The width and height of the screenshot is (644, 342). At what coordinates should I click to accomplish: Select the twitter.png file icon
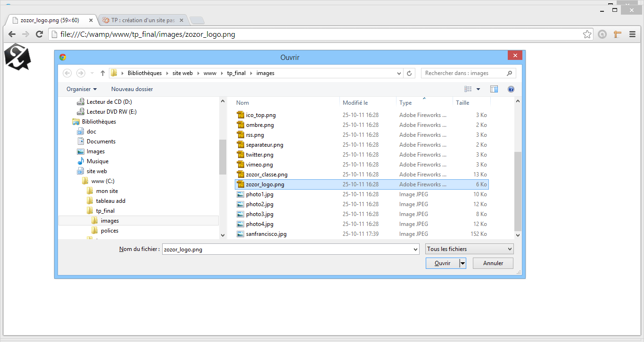point(240,155)
